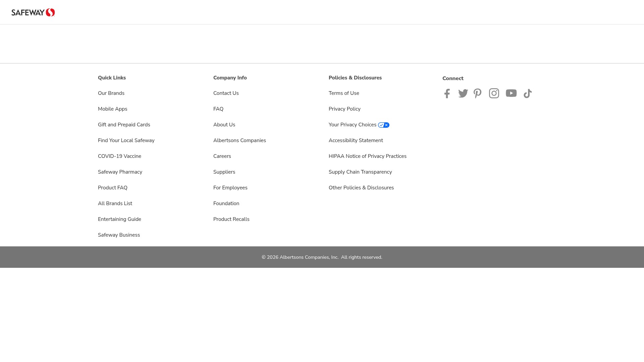The height and width of the screenshot is (362, 644).
Task: Open the Careers page
Action: [222, 156]
